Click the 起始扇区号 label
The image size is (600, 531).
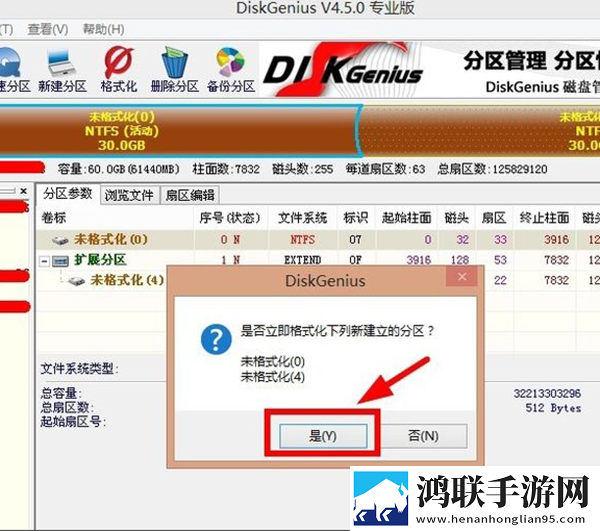(73, 422)
